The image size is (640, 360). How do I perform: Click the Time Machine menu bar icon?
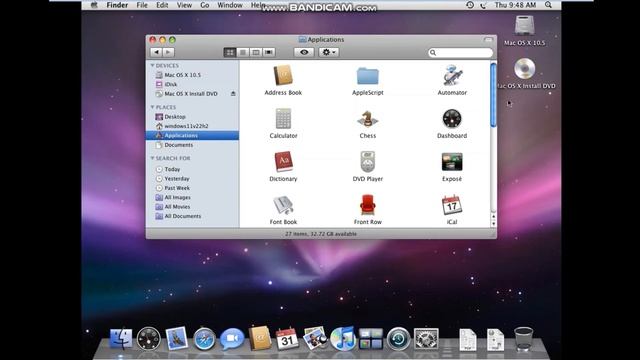pos(470,5)
